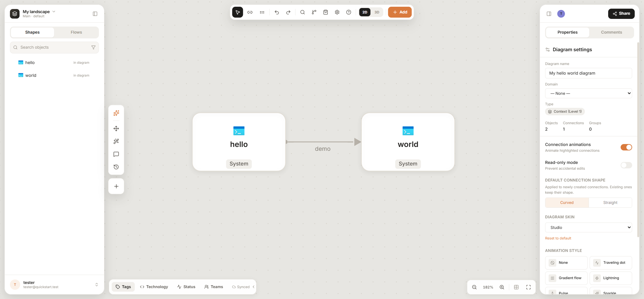Collapse the bottom tags bar chevron
This screenshot has height=299, width=644.
tap(254, 287)
